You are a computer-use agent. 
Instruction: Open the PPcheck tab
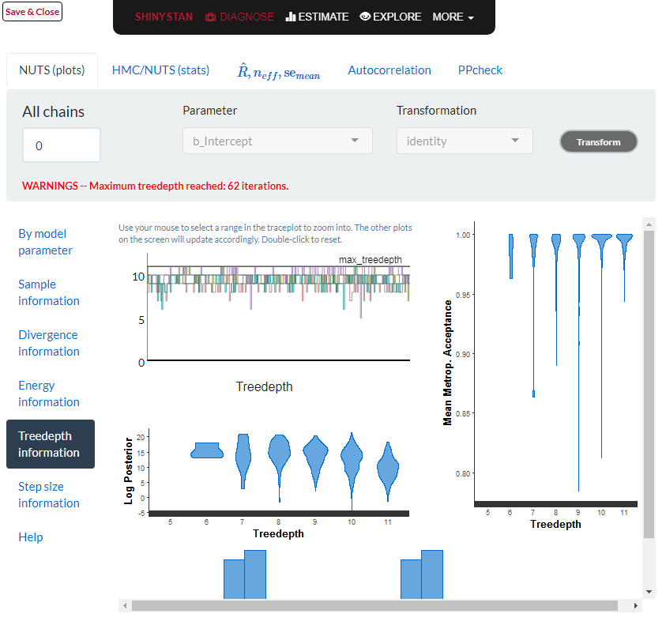(x=480, y=70)
